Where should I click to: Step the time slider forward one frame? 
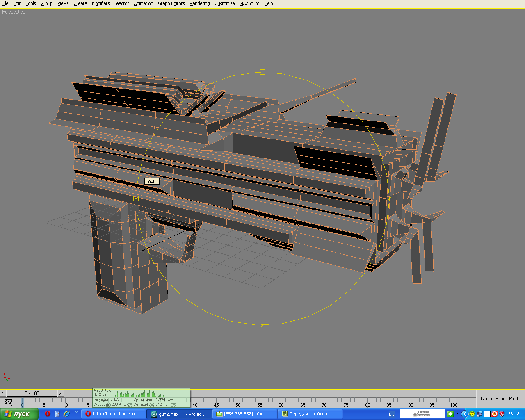60,393
